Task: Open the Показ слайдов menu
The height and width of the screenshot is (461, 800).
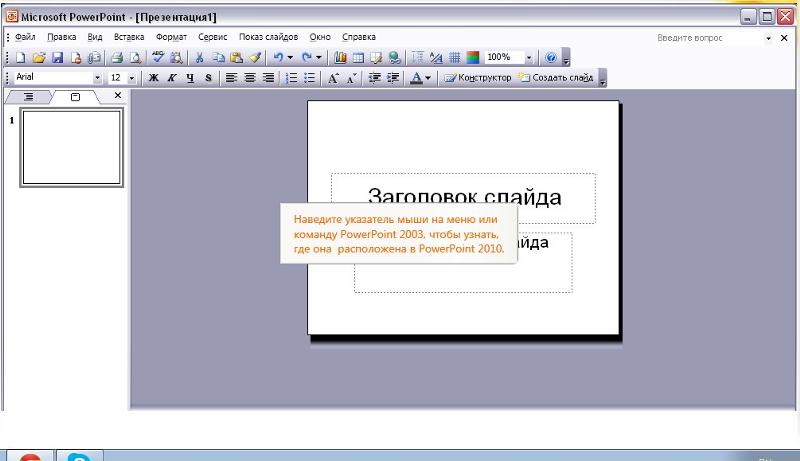Action: pos(268,37)
